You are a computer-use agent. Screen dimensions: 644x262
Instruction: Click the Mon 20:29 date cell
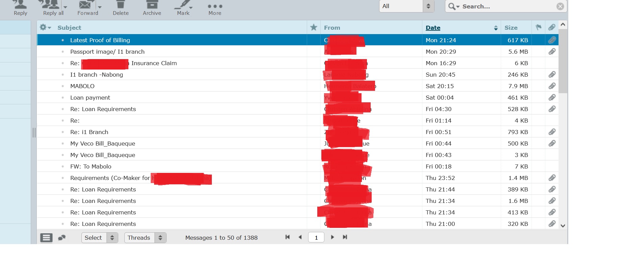tap(441, 52)
